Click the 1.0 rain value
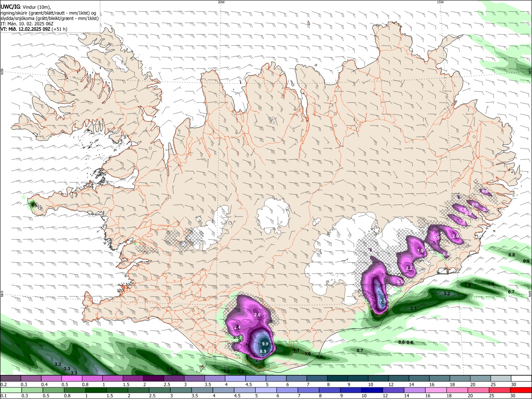532x399 pixels. point(308,354)
